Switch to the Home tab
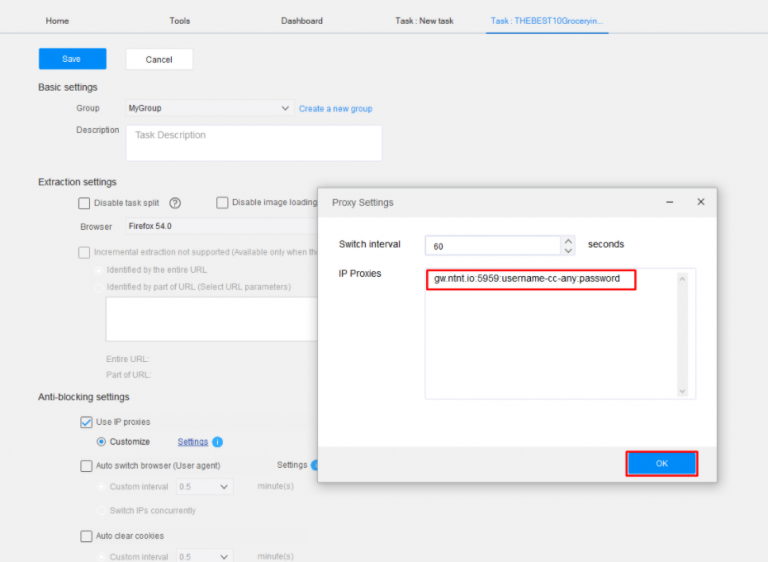768x562 pixels. pos(57,21)
